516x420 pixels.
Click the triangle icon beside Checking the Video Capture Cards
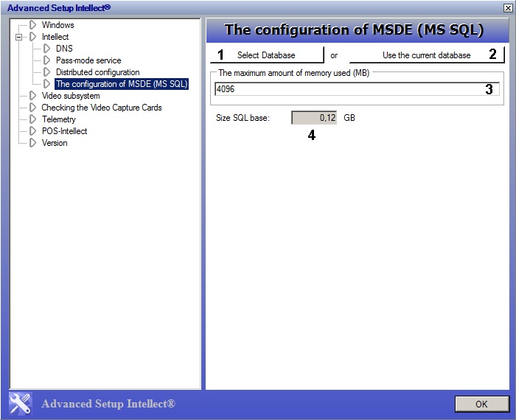pos(32,108)
